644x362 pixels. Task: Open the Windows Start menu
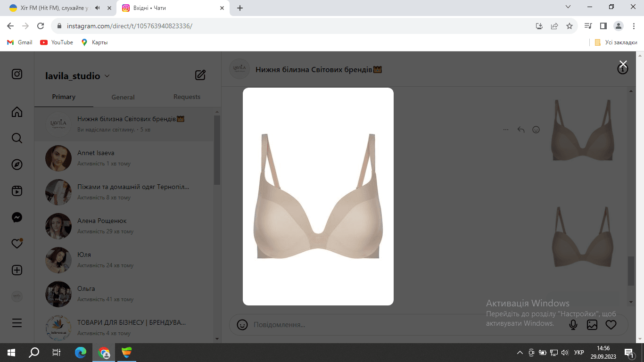(11, 353)
